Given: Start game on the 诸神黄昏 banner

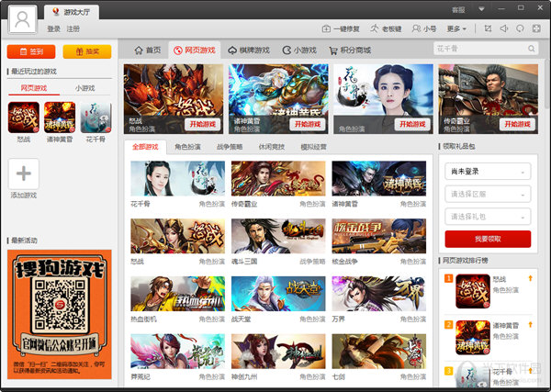Looking at the screenshot, I should (x=308, y=124).
